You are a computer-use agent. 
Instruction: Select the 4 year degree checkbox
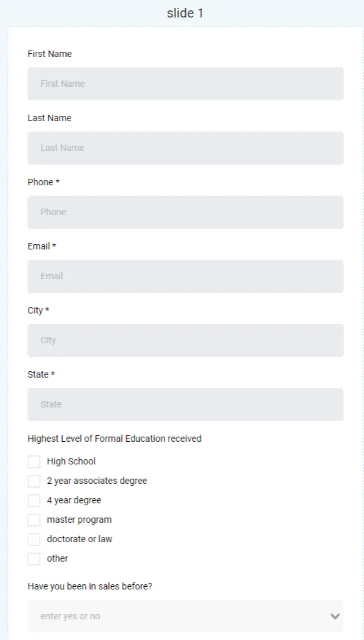pyautogui.click(x=34, y=501)
